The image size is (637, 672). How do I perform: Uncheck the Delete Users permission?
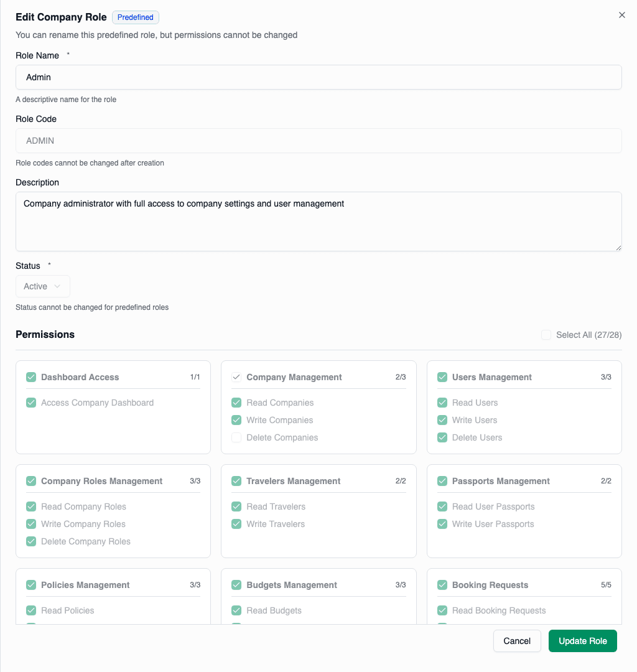442,437
